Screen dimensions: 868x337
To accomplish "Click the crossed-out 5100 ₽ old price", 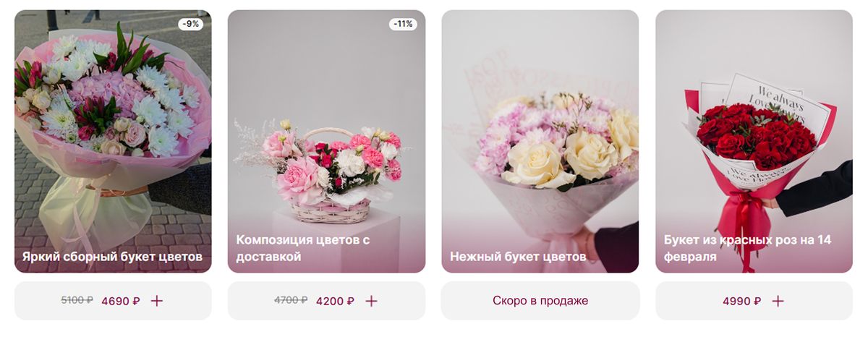I will click(x=77, y=300).
